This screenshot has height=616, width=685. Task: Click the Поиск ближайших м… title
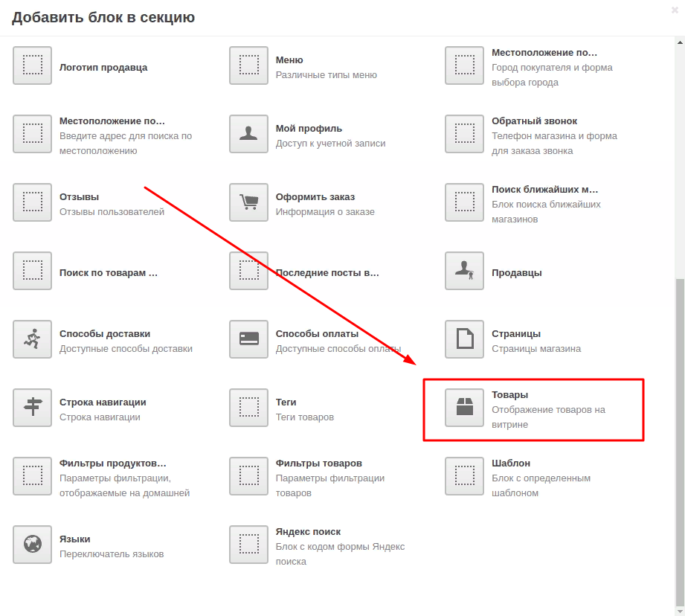tap(544, 190)
